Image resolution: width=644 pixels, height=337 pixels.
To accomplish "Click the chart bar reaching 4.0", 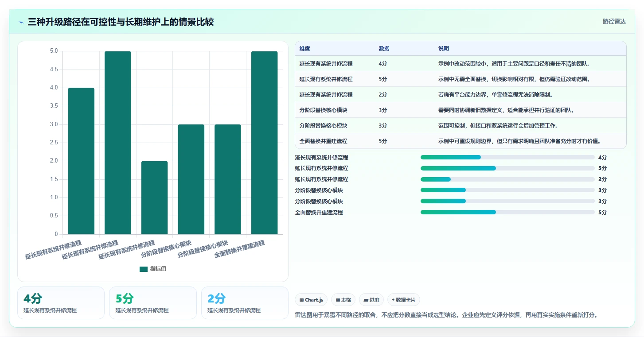I will 81,161.
